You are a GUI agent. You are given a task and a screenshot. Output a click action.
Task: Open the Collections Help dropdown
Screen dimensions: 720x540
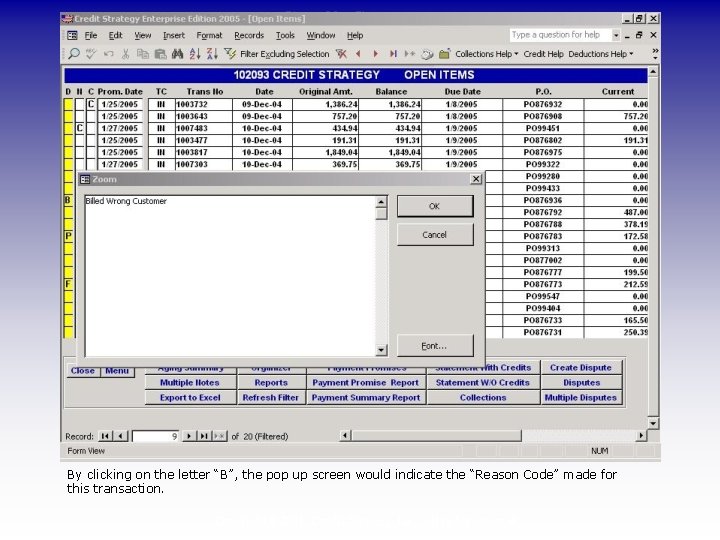[x=487, y=54]
